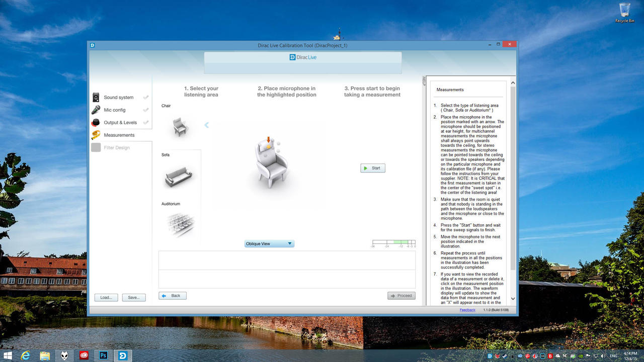Click the Save... button

134,298
